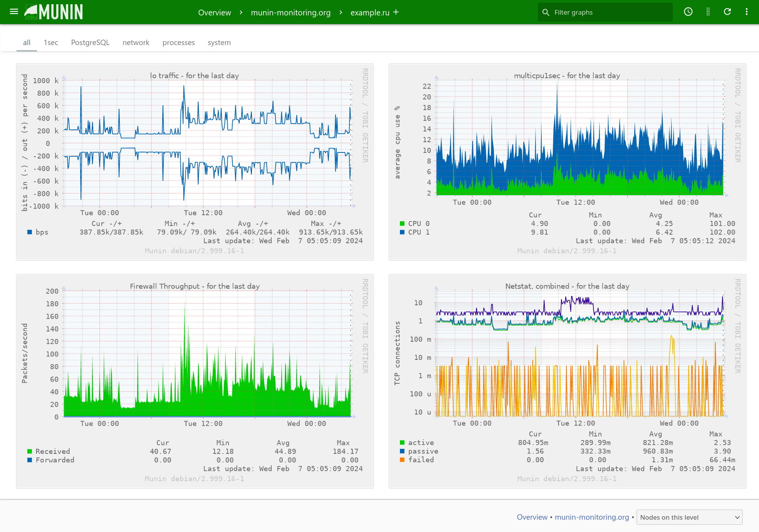Open the time range clock icon
The image size is (759, 532).
tap(688, 12)
